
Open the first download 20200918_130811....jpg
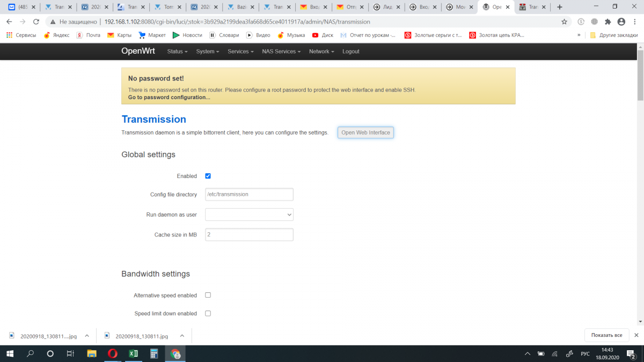[43, 336]
